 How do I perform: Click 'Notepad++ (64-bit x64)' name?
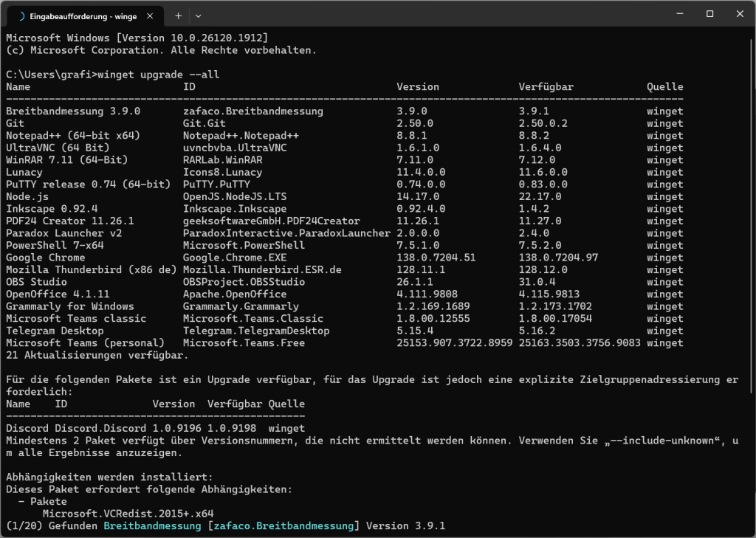point(73,136)
